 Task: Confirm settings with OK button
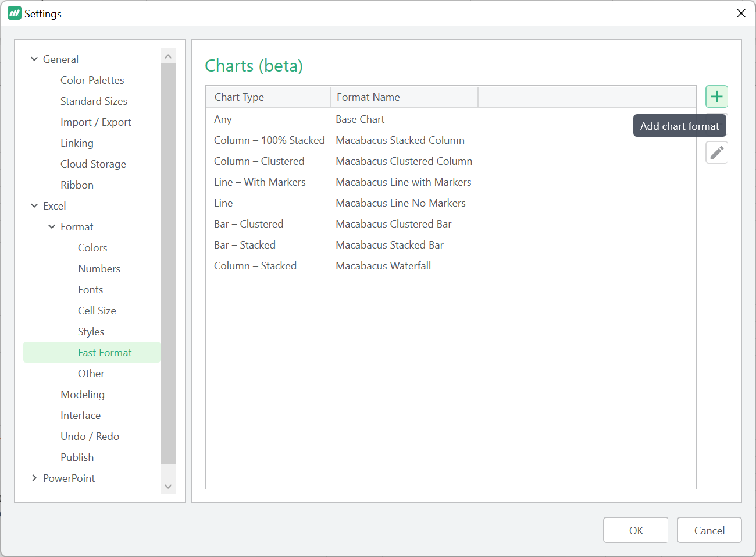(x=636, y=530)
